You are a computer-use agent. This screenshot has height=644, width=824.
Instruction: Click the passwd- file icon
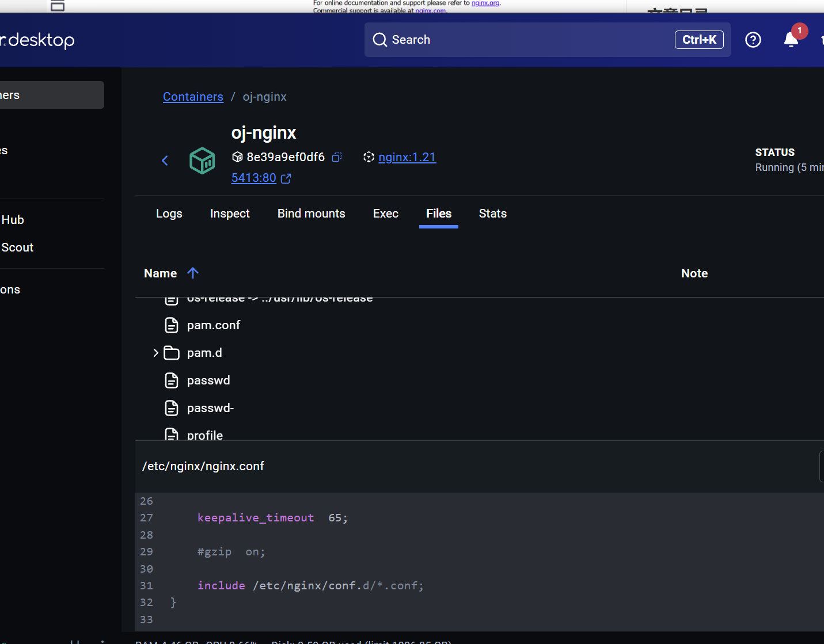coord(172,408)
